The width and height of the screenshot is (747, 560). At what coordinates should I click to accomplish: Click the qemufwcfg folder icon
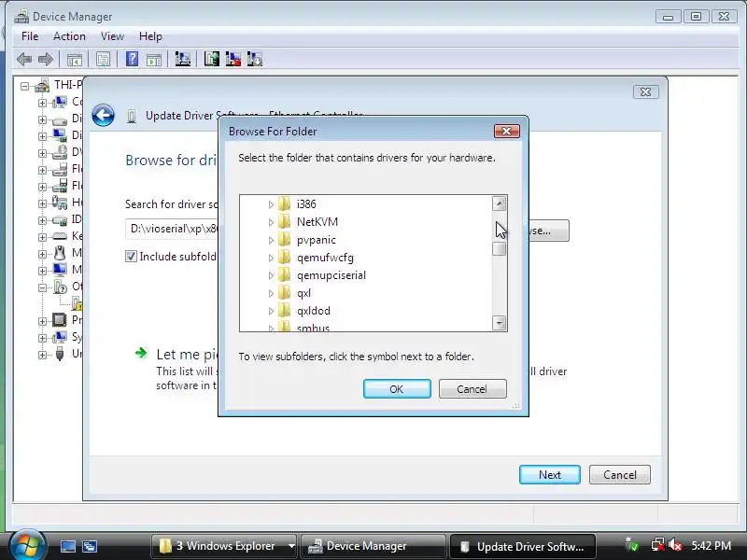[285, 258]
